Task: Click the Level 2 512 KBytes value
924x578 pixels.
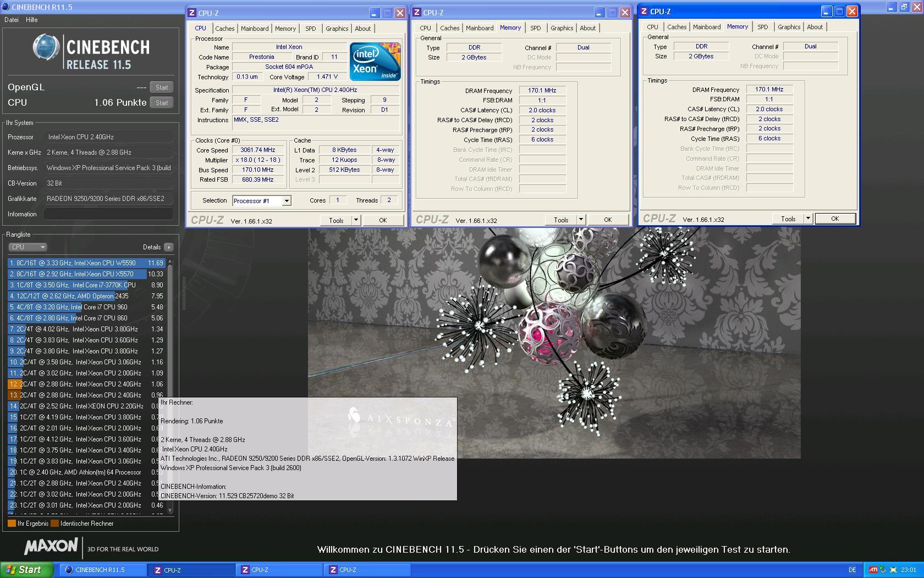Action: [344, 170]
